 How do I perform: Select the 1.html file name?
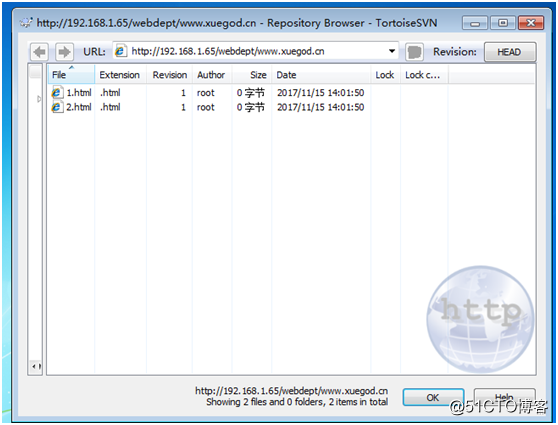[79, 93]
